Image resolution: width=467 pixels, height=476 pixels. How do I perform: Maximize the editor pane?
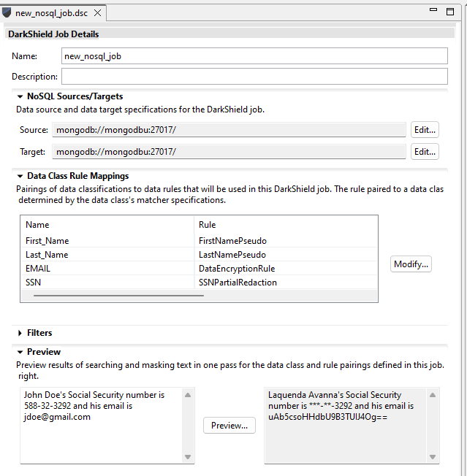click(x=450, y=12)
